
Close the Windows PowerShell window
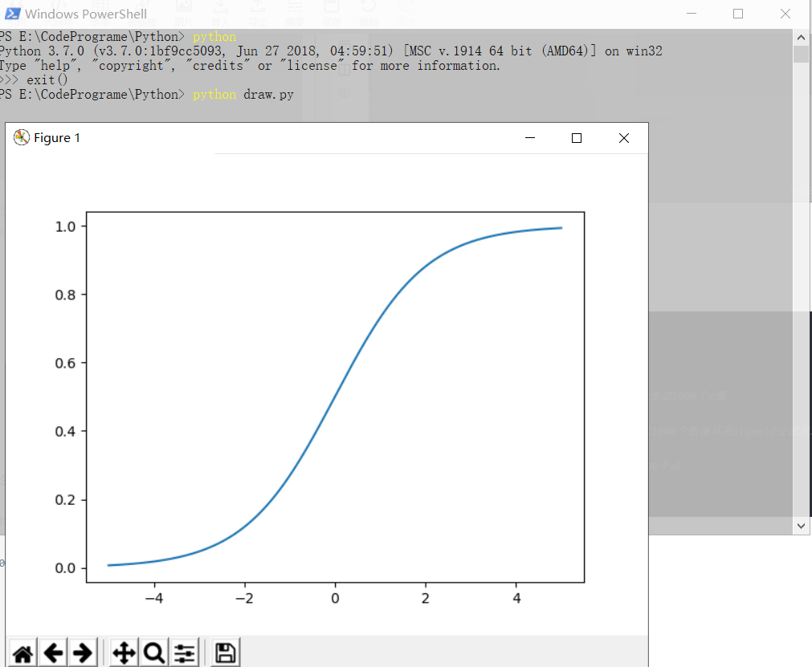785,14
